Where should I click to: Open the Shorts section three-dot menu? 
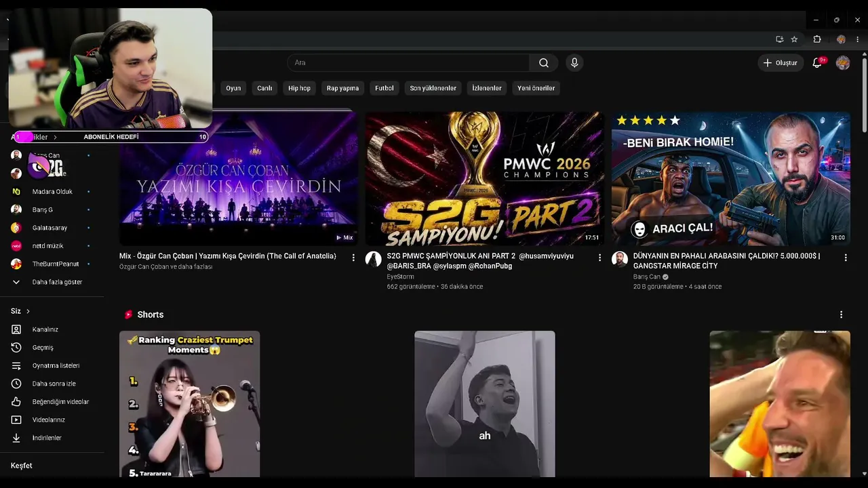(x=841, y=314)
